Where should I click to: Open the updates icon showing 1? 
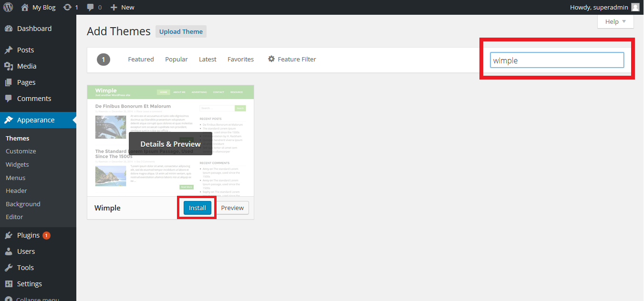pyautogui.click(x=68, y=7)
